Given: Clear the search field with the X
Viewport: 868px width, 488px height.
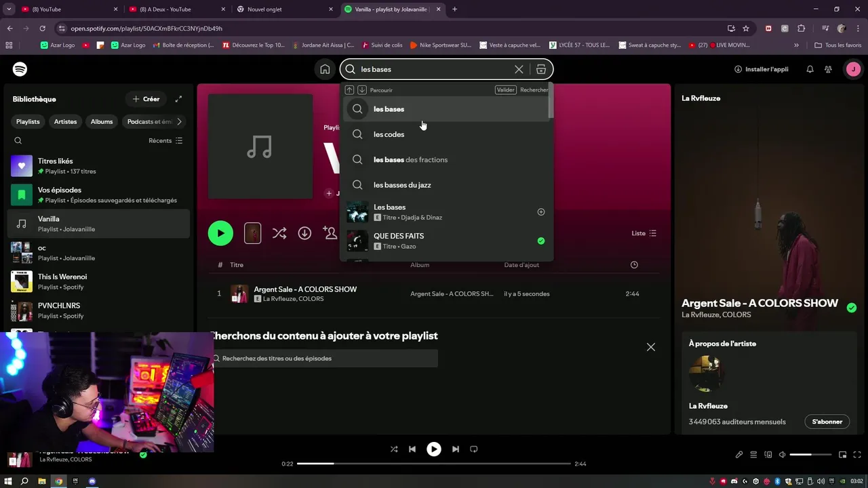Looking at the screenshot, I should point(519,69).
